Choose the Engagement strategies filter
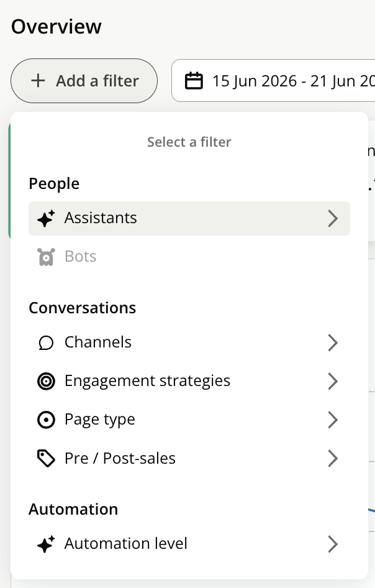 (189, 382)
